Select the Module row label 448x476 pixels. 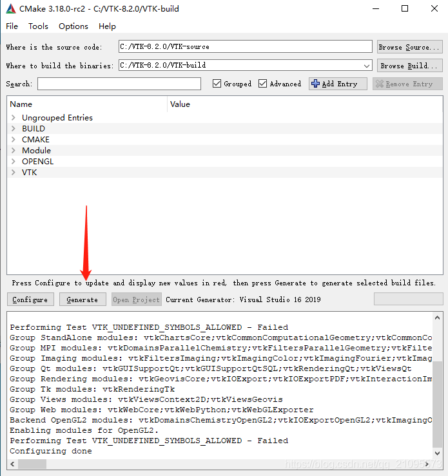[x=36, y=151]
